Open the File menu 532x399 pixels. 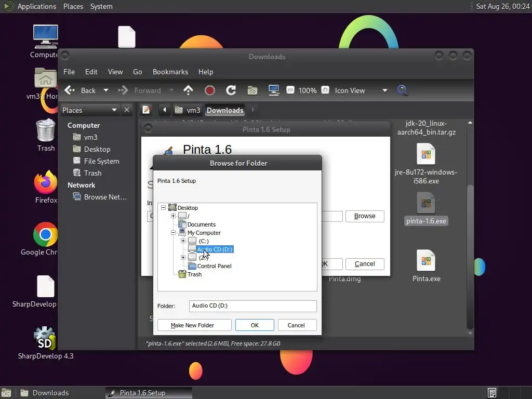click(69, 72)
